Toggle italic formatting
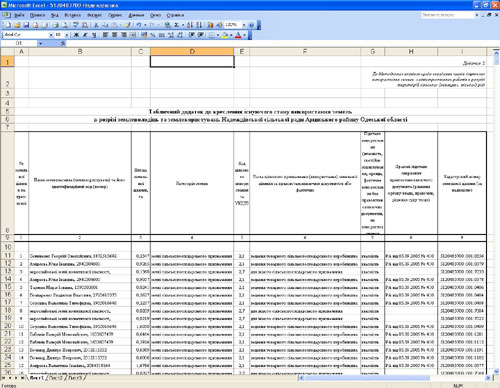Viewport: 500px width, 388px height. 85,35
